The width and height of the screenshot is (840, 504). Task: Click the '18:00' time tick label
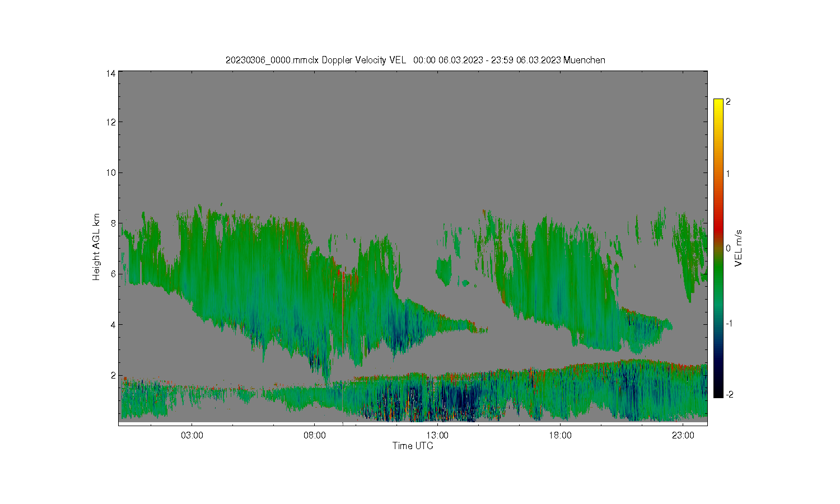click(560, 436)
